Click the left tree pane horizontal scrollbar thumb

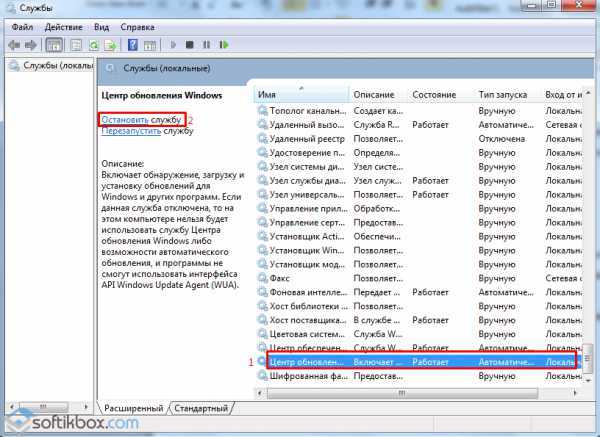(44, 407)
